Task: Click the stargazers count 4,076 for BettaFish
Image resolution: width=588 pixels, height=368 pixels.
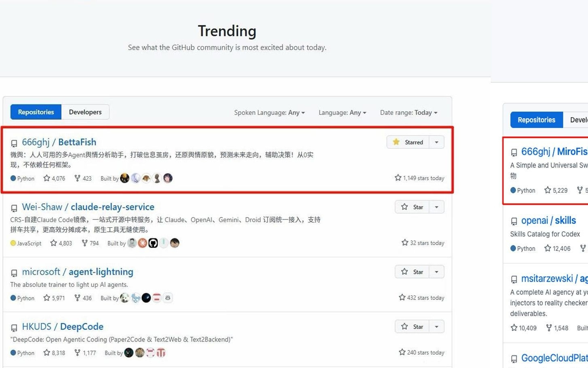Action: coord(54,178)
